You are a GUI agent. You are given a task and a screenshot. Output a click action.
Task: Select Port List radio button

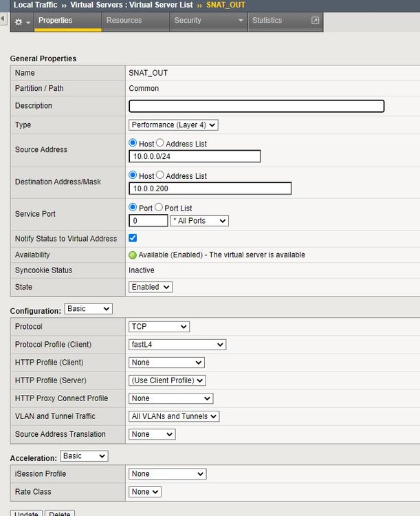(x=159, y=207)
